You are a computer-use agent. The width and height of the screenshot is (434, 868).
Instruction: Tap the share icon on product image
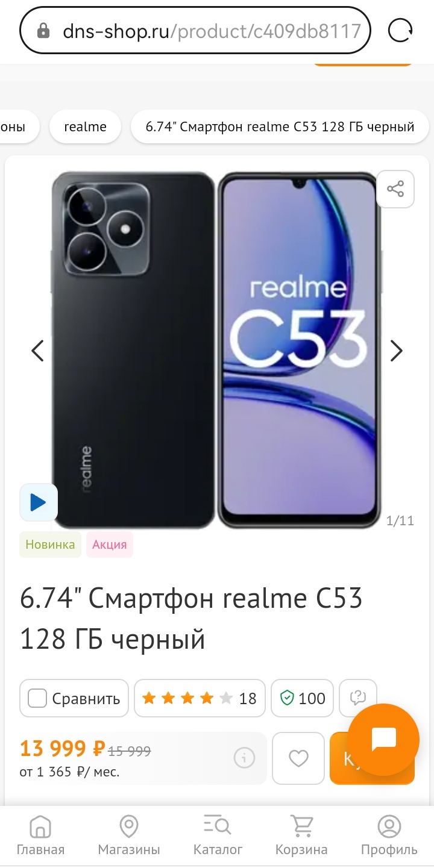coord(395,190)
